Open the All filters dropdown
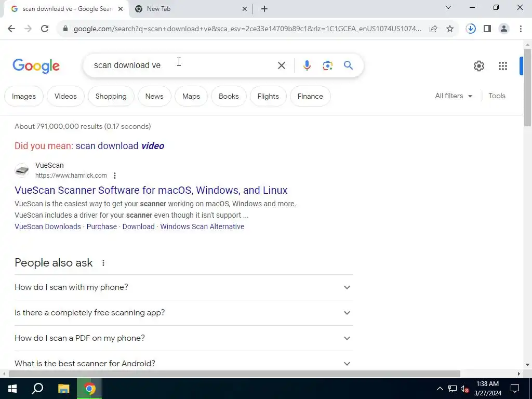 pyautogui.click(x=454, y=96)
